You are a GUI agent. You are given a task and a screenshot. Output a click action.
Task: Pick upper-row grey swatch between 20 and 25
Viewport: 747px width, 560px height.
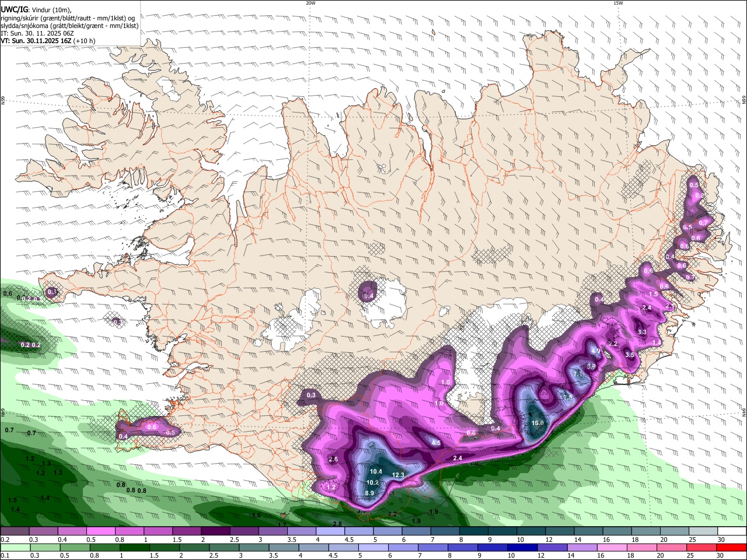675,531
